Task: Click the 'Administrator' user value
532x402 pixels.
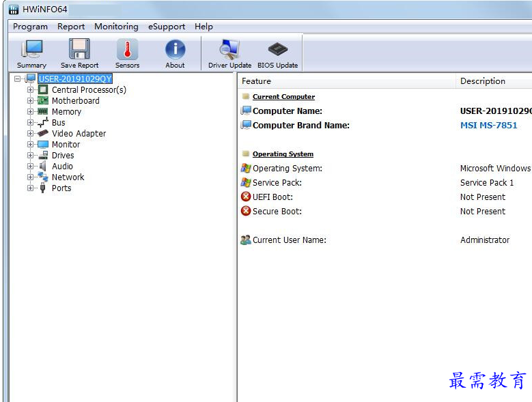Action: 485,240
